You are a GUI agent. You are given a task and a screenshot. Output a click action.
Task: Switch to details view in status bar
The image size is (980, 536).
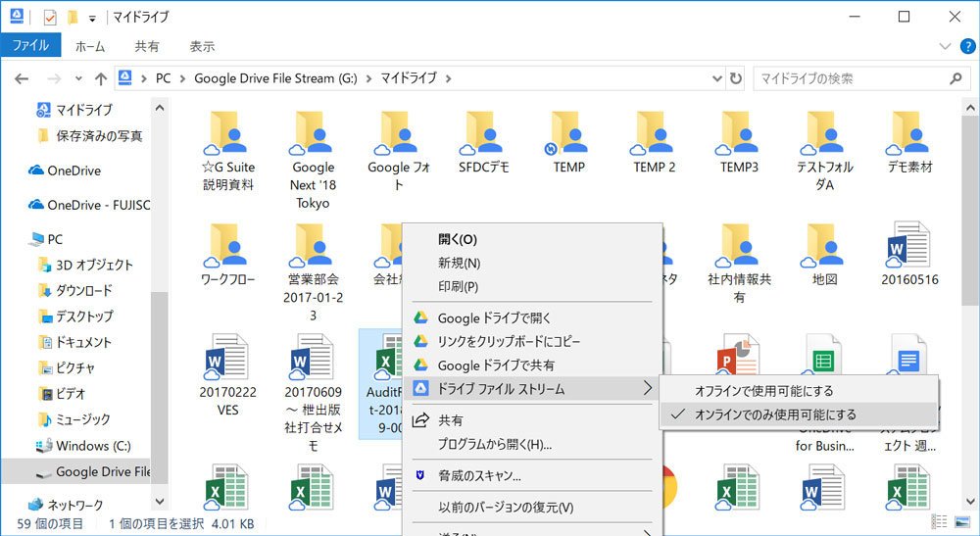940,522
